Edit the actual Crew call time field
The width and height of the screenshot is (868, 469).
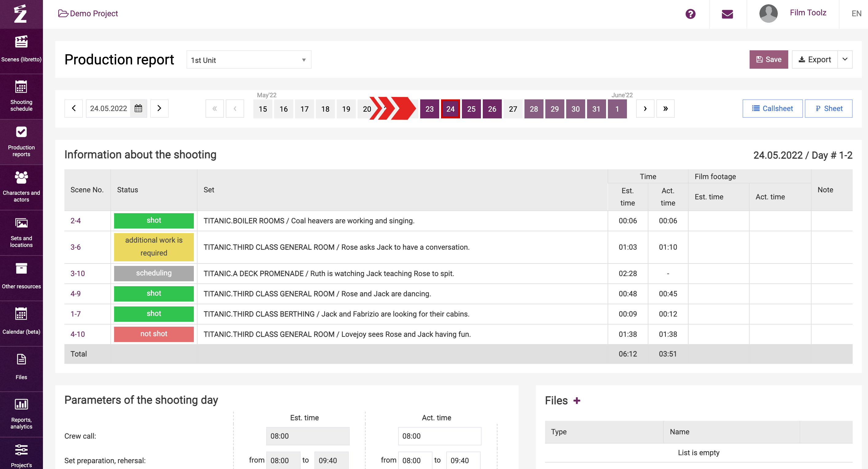coord(440,436)
